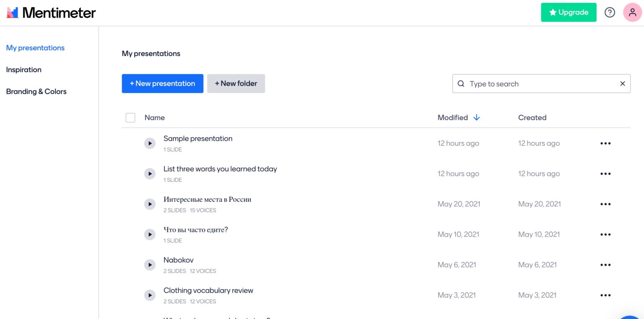Click inside the search input field
The width and height of the screenshot is (644, 319).
click(x=524, y=84)
